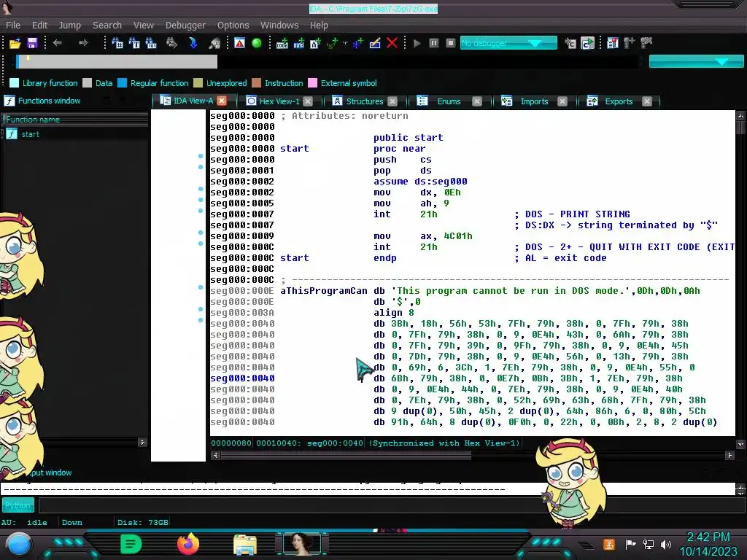The height and width of the screenshot is (560, 747).
Task: Click the Python console button
Action: 18,505
